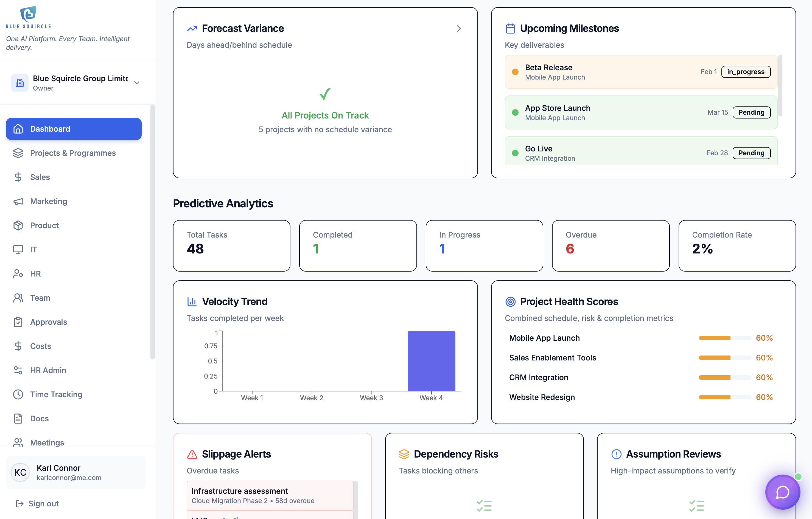The image size is (812, 519).
Task: Open the HR Admin section
Action: click(x=47, y=370)
